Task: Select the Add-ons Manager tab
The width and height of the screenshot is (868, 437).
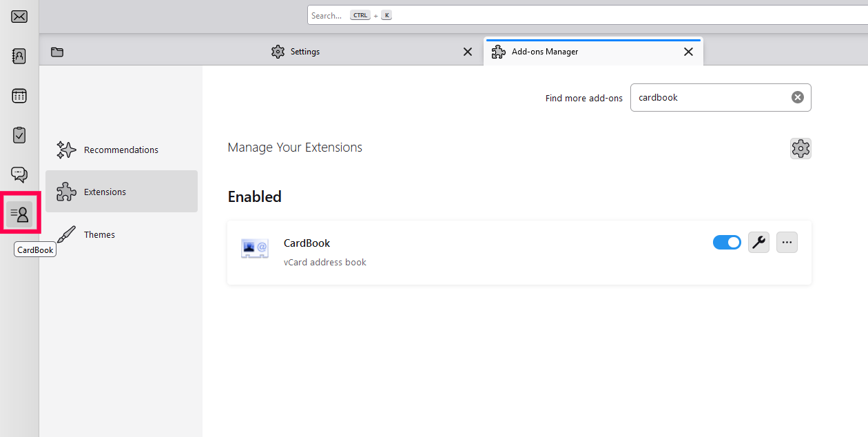Action: pyautogui.click(x=594, y=52)
